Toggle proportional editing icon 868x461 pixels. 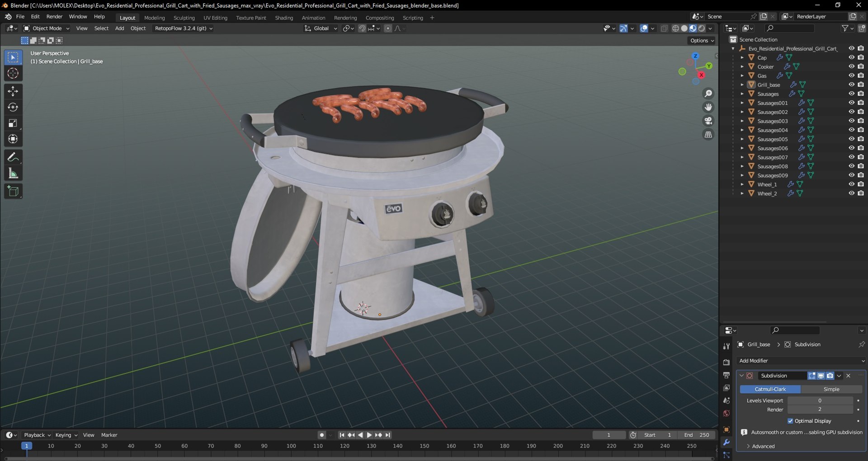[388, 28]
